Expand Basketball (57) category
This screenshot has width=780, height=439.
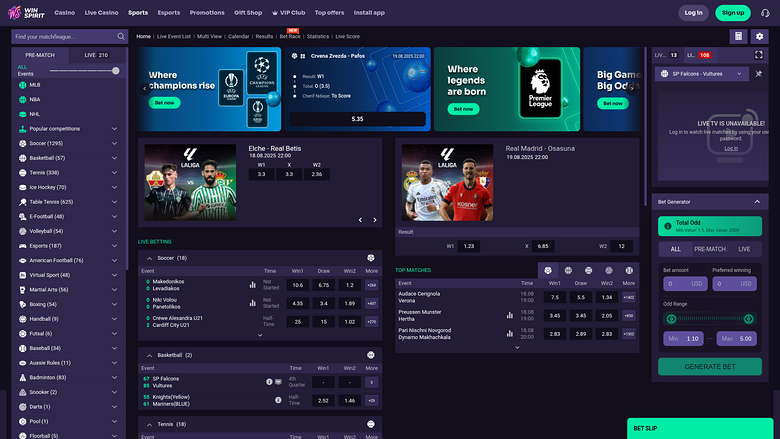(x=70, y=158)
